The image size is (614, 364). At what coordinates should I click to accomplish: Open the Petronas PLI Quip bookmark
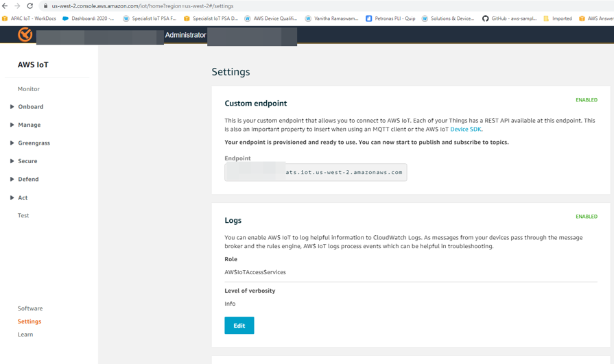click(x=390, y=19)
